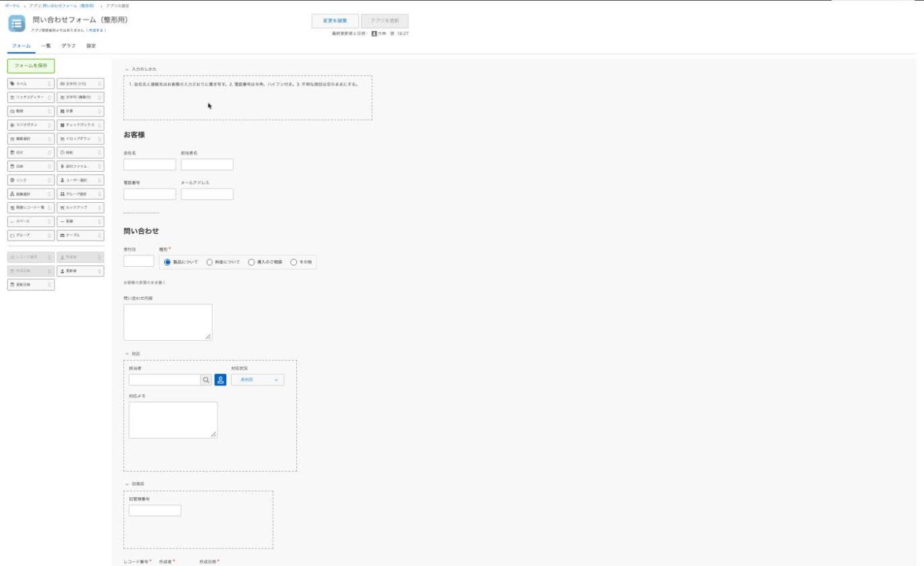Click the 受付日 date field
The image size is (924, 566).
(x=139, y=261)
